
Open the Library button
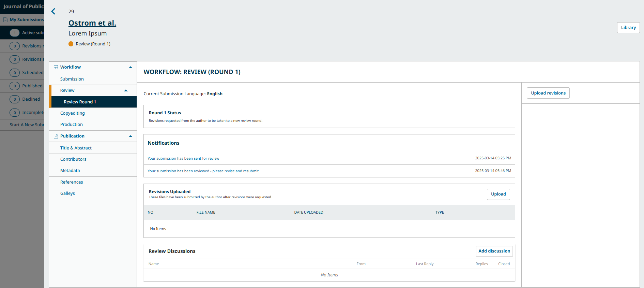pos(628,28)
